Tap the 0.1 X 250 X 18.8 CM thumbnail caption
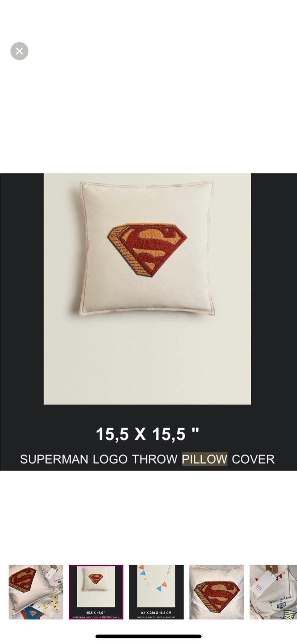The height and width of the screenshot is (644, 297). (156, 613)
